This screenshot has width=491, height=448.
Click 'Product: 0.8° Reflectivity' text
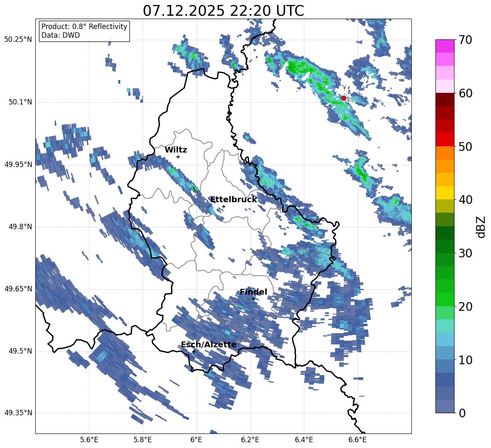(84, 27)
